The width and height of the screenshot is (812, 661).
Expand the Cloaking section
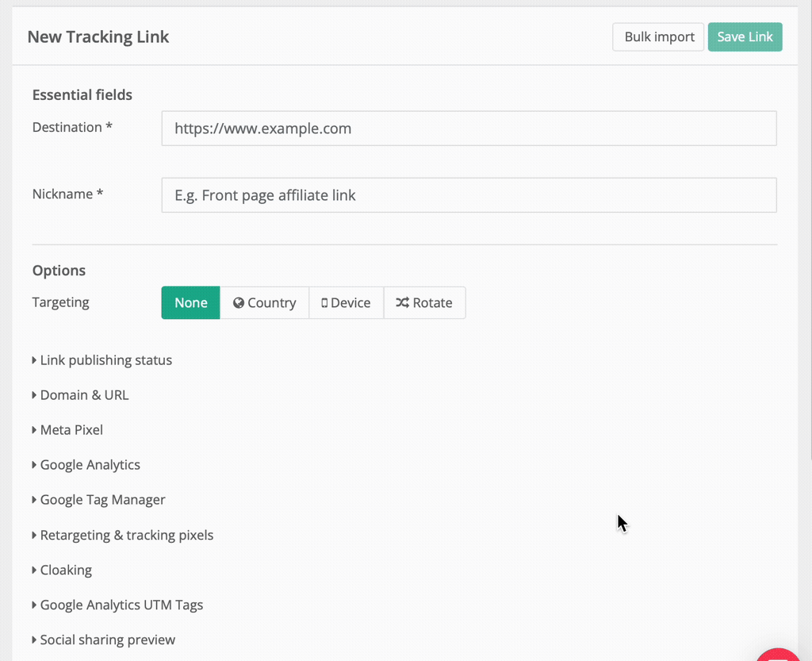point(66,570)
